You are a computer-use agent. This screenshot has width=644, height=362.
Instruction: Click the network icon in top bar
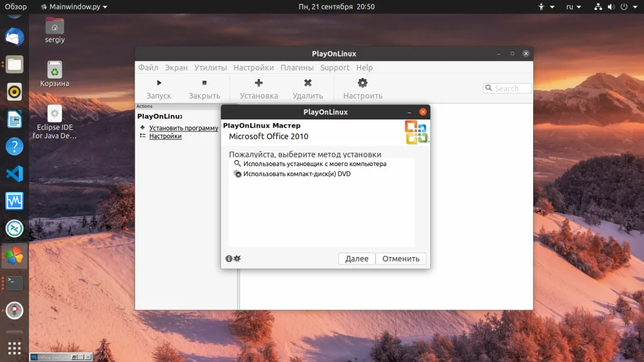coord(598,6)
